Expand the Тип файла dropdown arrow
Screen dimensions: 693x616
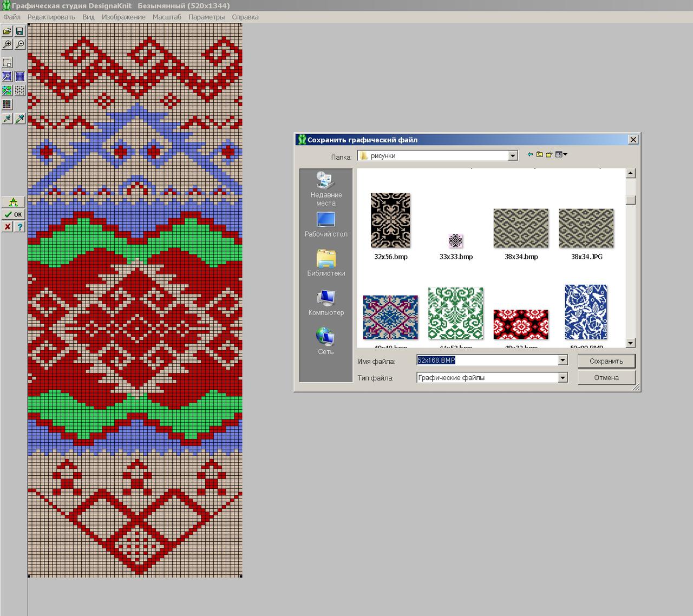pyautogui.click(x=563, y=377)
